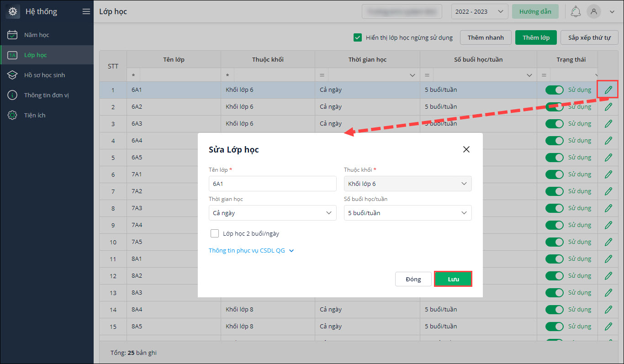Expand the Thông tin phục vụ CSDL QG section
624x364 pixels.
(251, 251)
